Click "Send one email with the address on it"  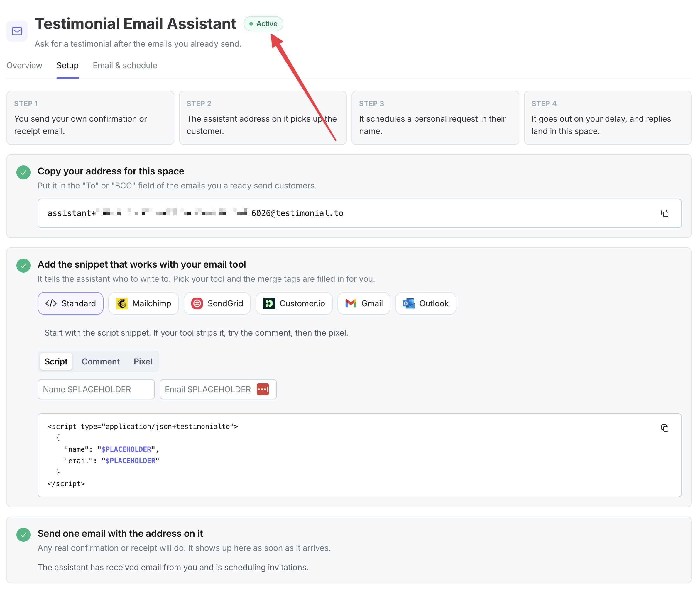(x=120, y=534)
